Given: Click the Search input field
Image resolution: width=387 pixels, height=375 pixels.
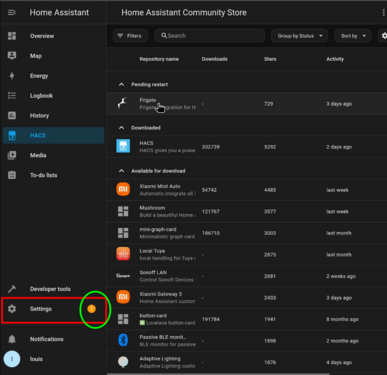Looking at the screenshot, I should tap(209, 36).
